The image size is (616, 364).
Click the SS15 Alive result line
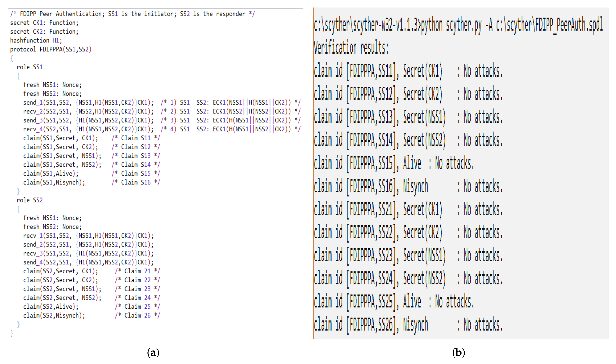[394, 163]
